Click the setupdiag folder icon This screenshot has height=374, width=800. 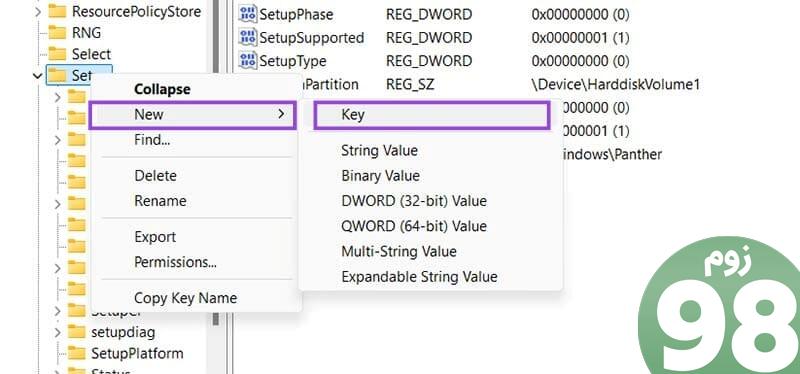pyautogui.click(x=77, y=333)
